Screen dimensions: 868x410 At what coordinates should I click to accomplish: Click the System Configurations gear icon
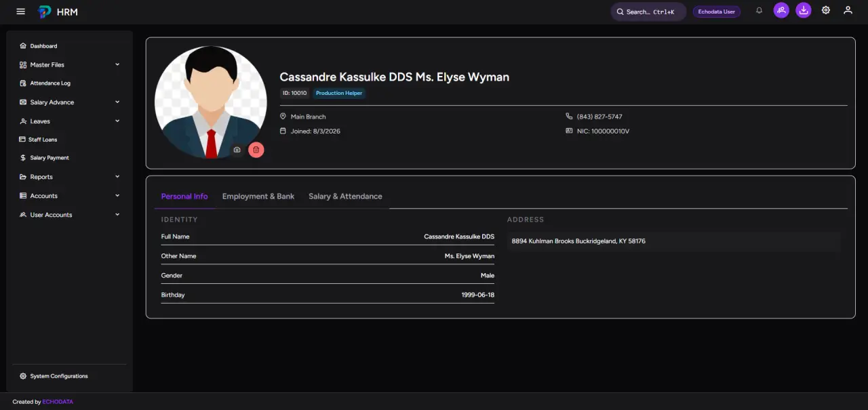pyautogui.click(x=23, y=376)
